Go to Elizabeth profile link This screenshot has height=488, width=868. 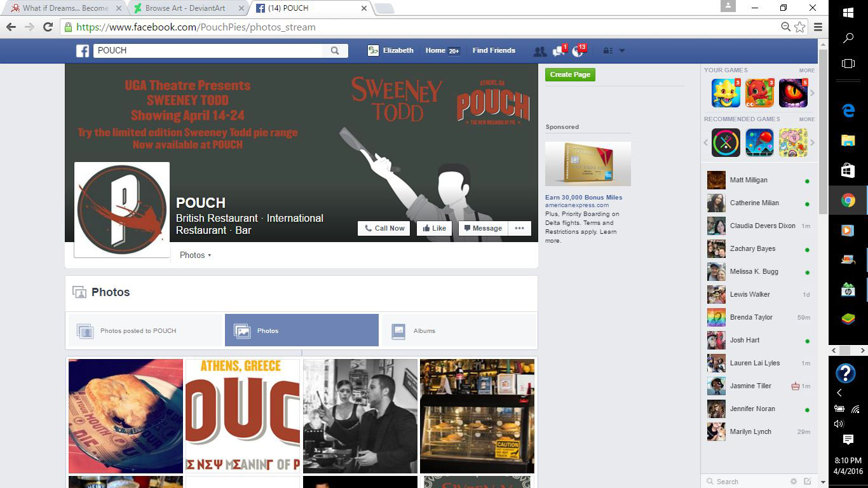(390, 50)
